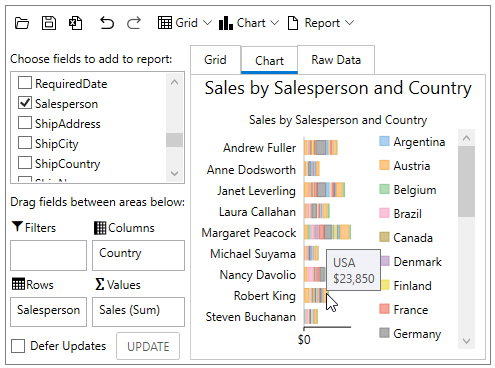The width and height of the screenshot is (495, 368).
Task: Click the open folder icon
Action: tap(22, 23)
